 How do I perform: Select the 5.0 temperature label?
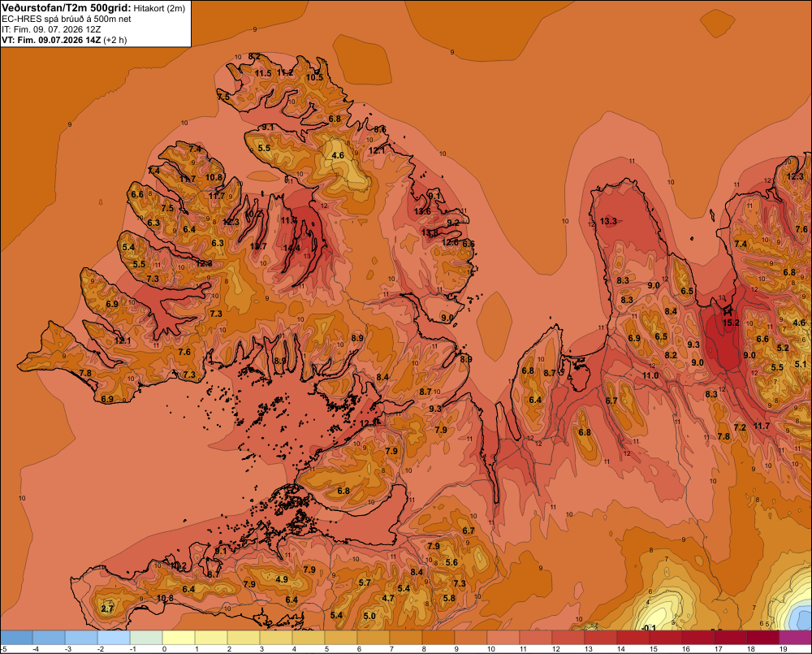coord(369,616)
